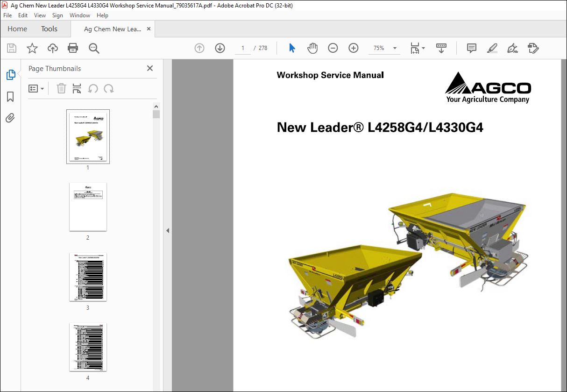Close the Page Thumbnails panel
This screenshot has height=392, width=567.
coord(150,68)
